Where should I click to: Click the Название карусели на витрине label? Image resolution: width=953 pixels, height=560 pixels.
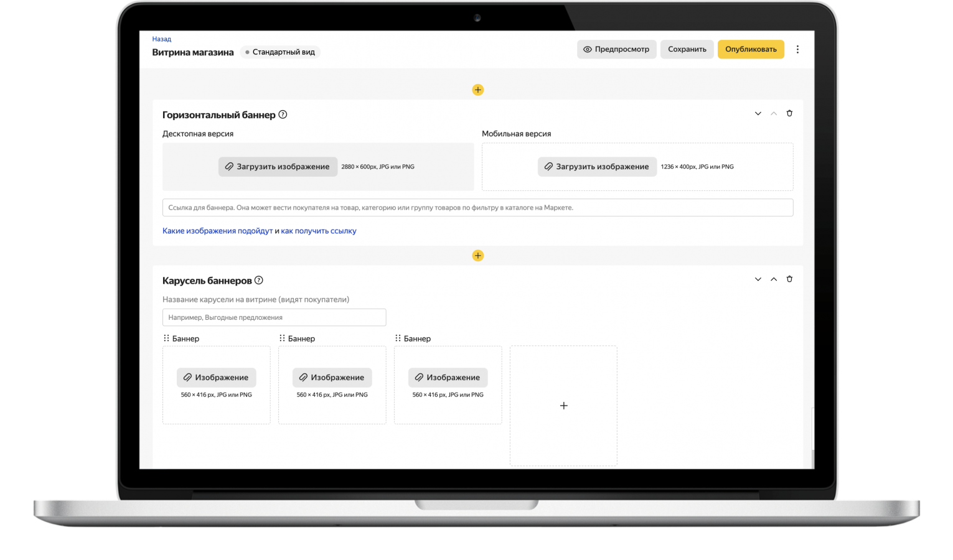(256, 299)
